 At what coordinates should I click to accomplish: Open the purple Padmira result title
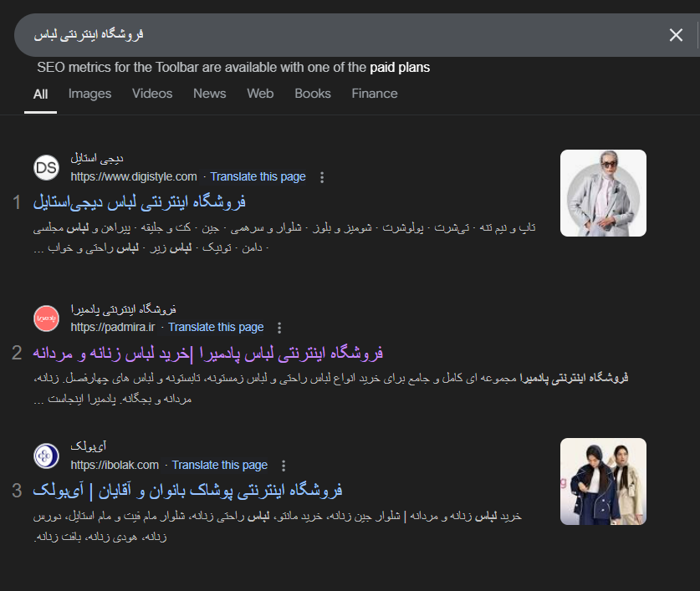(x=207, y=353)
